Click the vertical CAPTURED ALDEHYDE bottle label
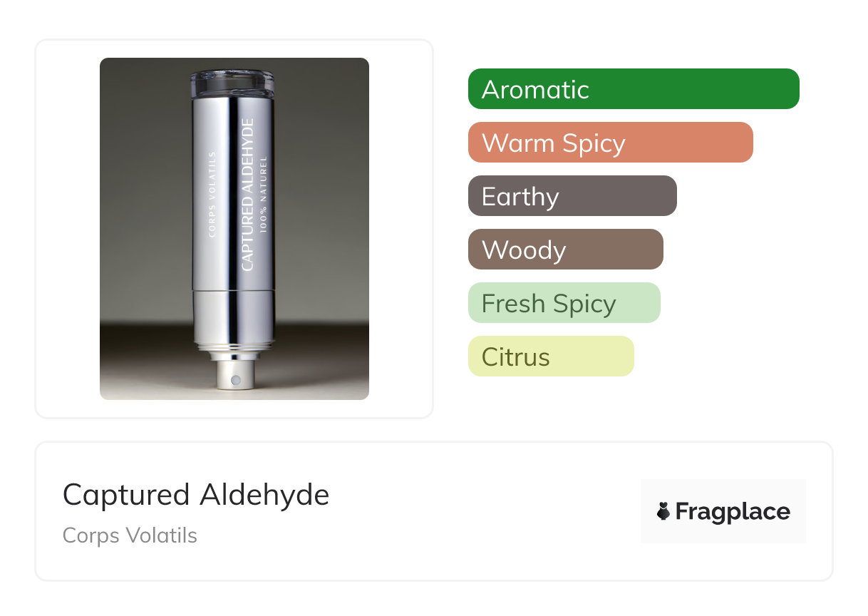Image resolution: width=868 pixels, height=616 pixels. pyautogui.click(x=247, y=195)
